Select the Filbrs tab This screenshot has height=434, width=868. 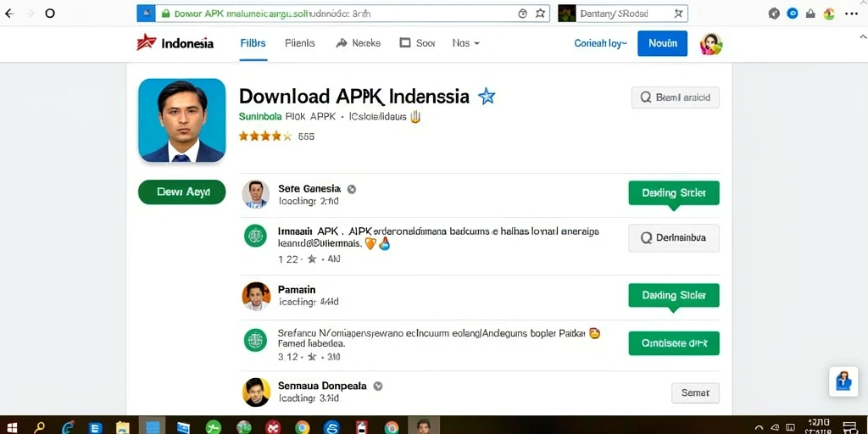(253, 43)
